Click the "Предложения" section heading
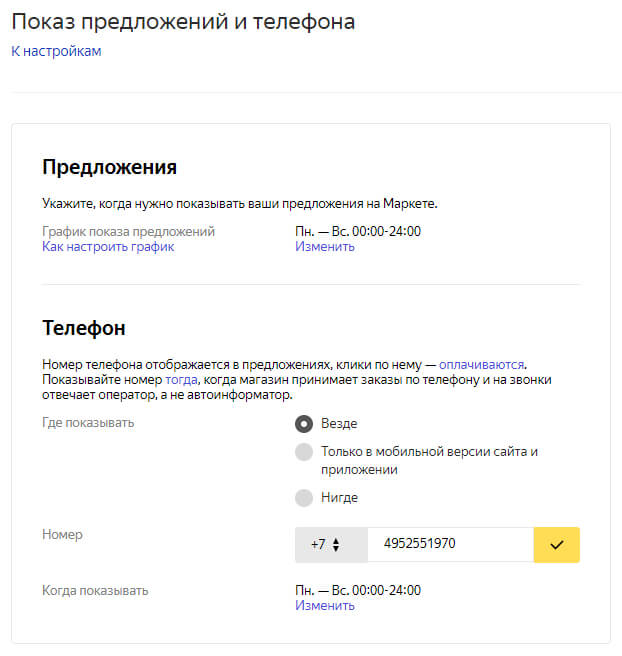The height and width of the screenshot is (656, 622). tap(110, 167)
